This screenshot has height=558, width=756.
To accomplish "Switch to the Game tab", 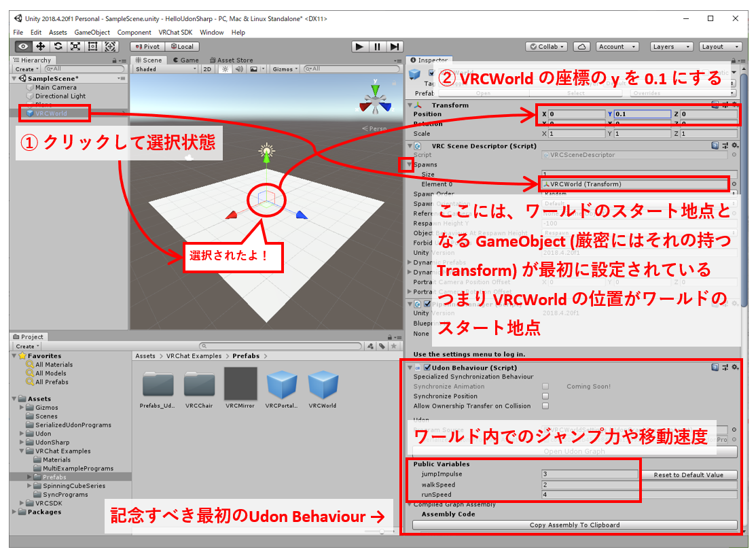I will tap(186, 60).
